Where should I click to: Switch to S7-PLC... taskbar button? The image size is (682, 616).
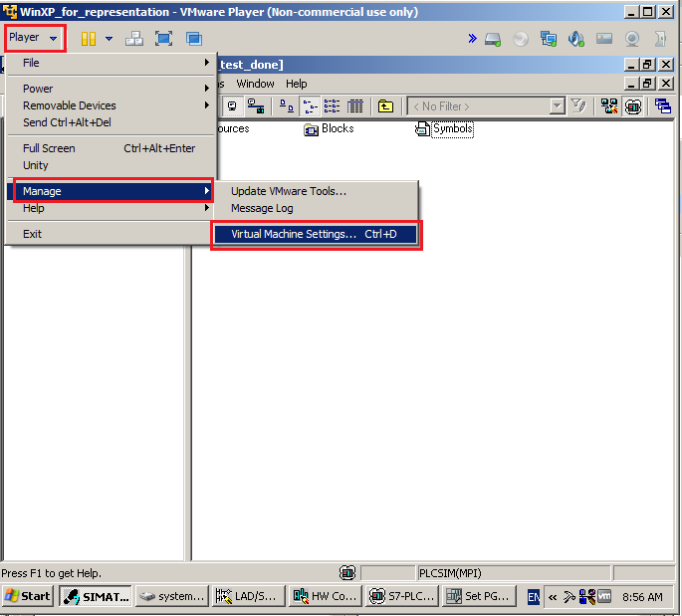pos(401,596)
